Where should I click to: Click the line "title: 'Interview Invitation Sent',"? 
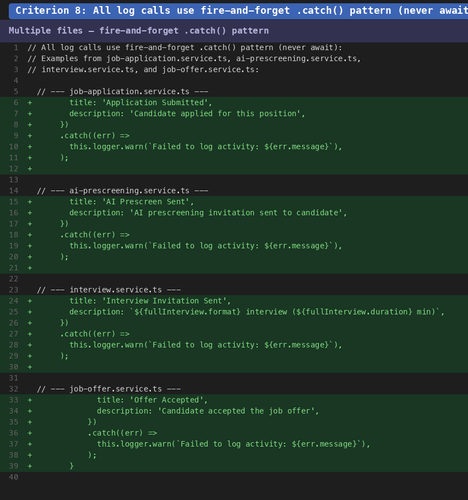[150, 300]
